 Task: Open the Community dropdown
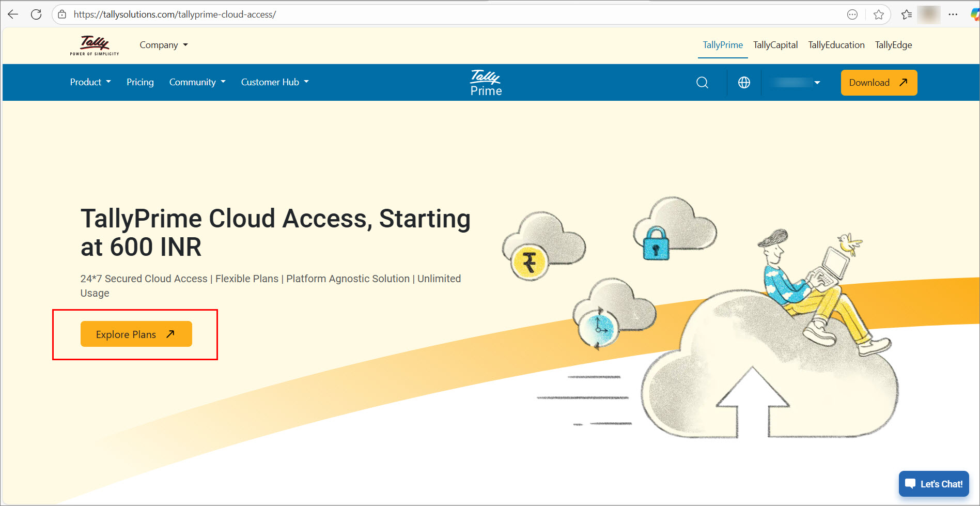[x=197, y=82]
